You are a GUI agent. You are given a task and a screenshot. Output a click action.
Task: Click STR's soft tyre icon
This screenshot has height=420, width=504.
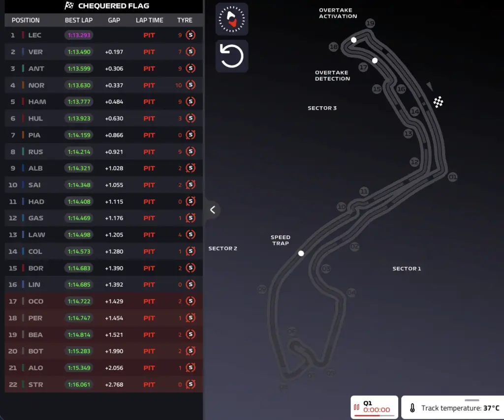[190, 385]
